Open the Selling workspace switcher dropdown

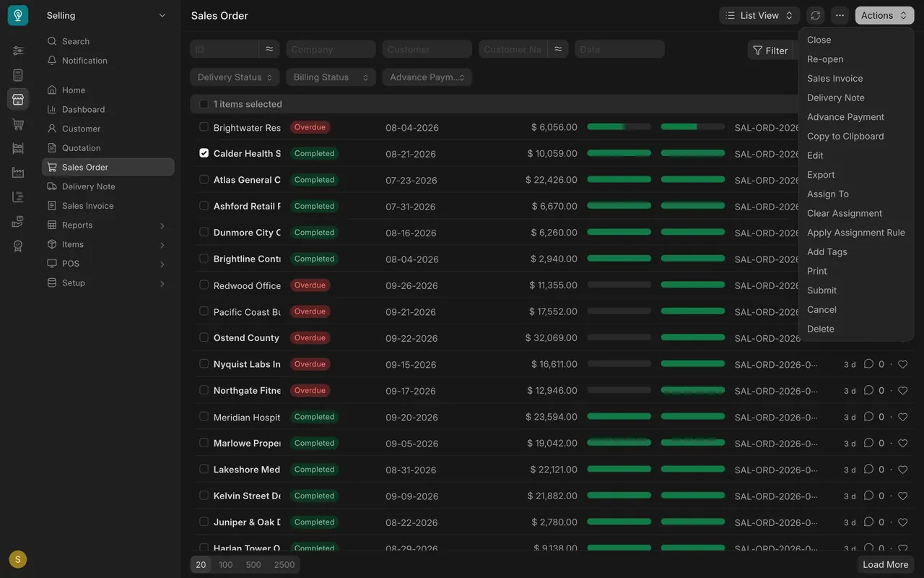click(108, 15)
